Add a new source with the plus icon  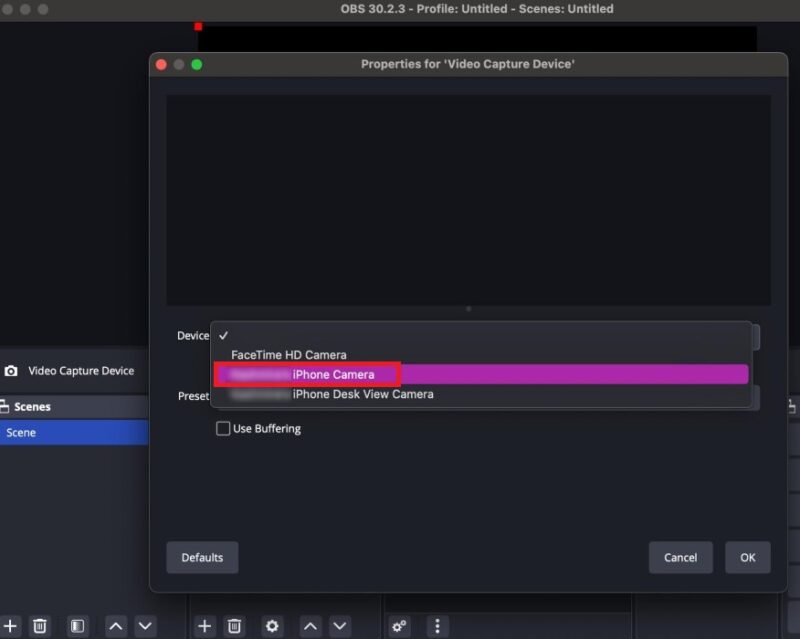204,625
